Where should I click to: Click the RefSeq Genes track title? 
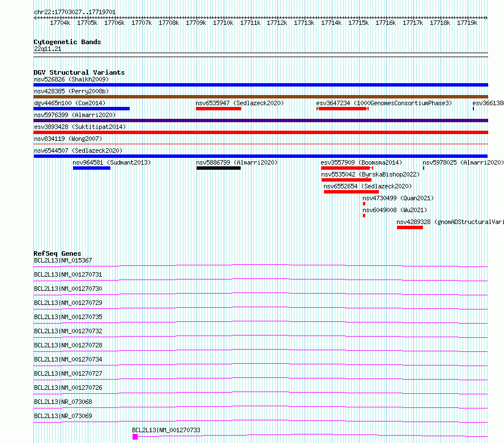pos(57,253)
